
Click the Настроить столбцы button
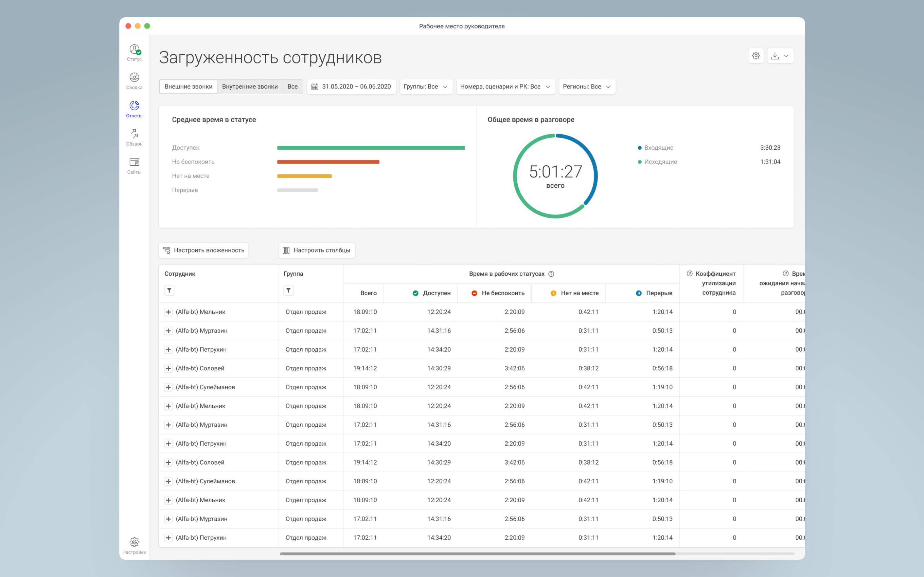click(x=316, y=250)
